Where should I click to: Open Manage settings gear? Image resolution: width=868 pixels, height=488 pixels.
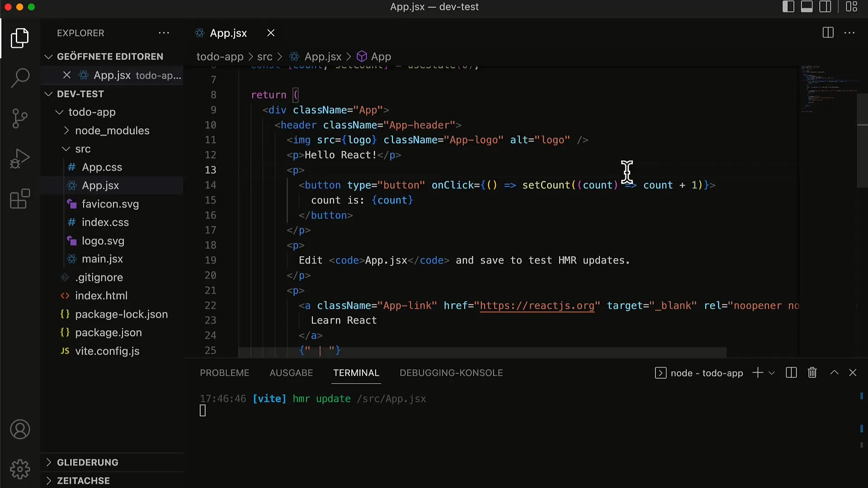click(20, 469)
